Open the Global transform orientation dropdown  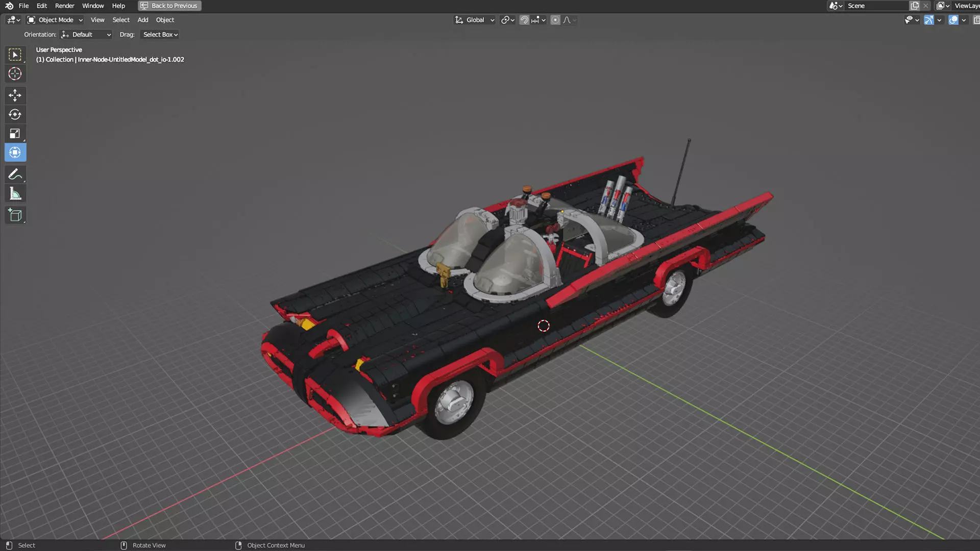pyautogui.click(x=475, y=20)
